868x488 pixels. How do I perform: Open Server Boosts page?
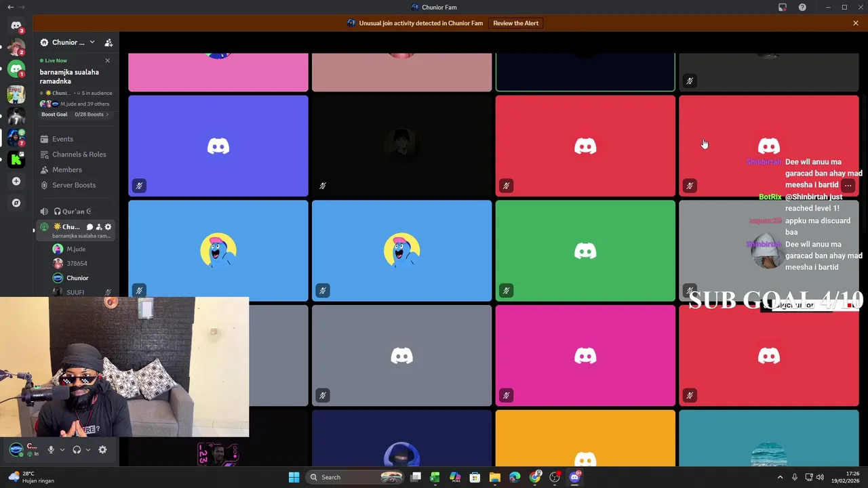click(75, 185)
